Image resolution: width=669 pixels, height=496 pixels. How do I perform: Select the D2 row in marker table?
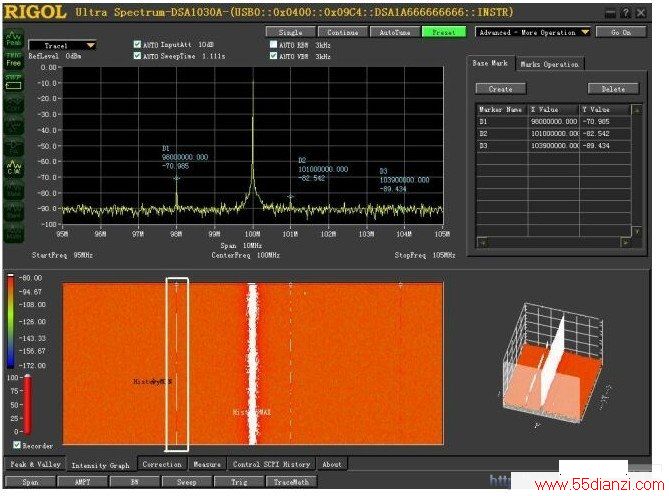pyautogui.click(x=553, y=133)
